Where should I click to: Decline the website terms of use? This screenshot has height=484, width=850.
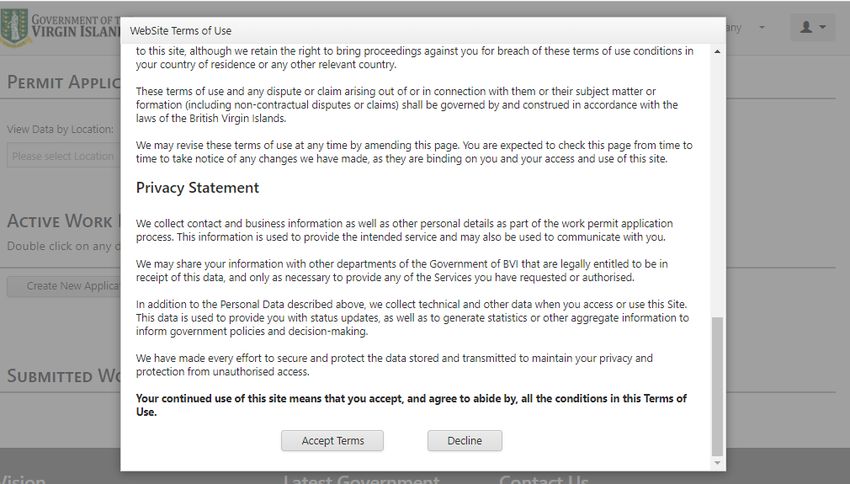pyautogui.click(x=465, y=441)
